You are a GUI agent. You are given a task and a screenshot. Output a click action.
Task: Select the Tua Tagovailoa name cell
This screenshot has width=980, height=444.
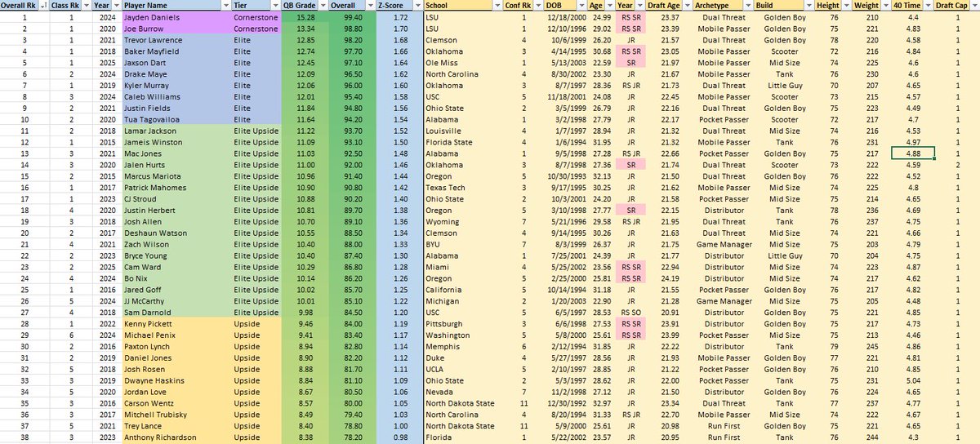tap(176, 118)
